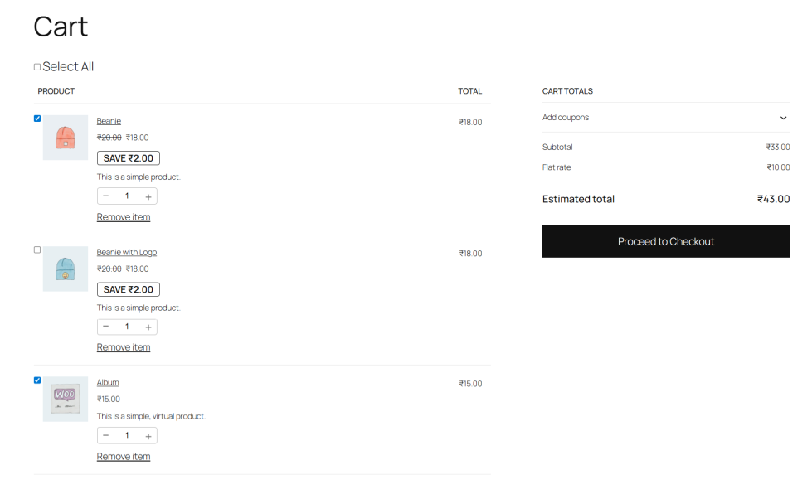Click the orange Beanie product thumbnail
This screenshot has height=504, width=812.
coord(66,138)
